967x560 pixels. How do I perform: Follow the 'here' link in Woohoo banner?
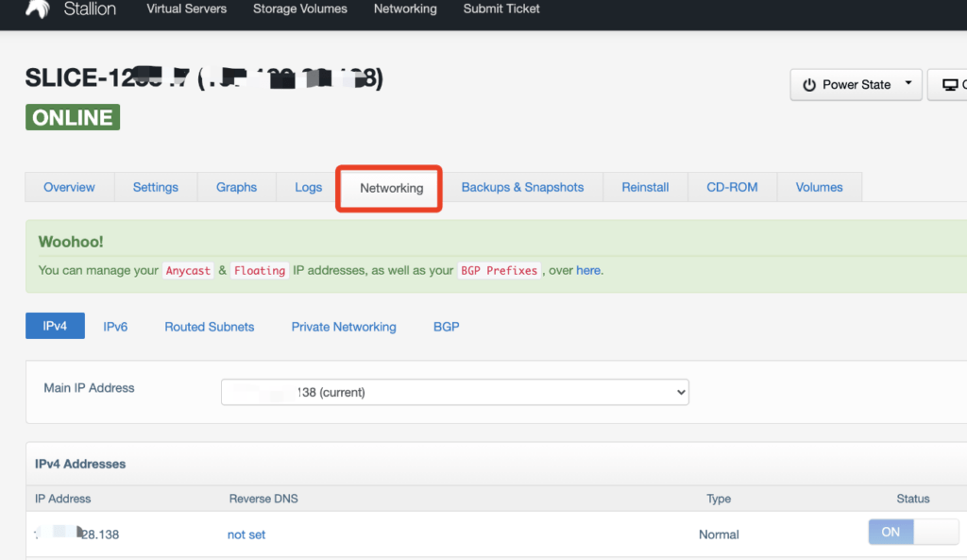pyautogui.click(x=588, y=270)
